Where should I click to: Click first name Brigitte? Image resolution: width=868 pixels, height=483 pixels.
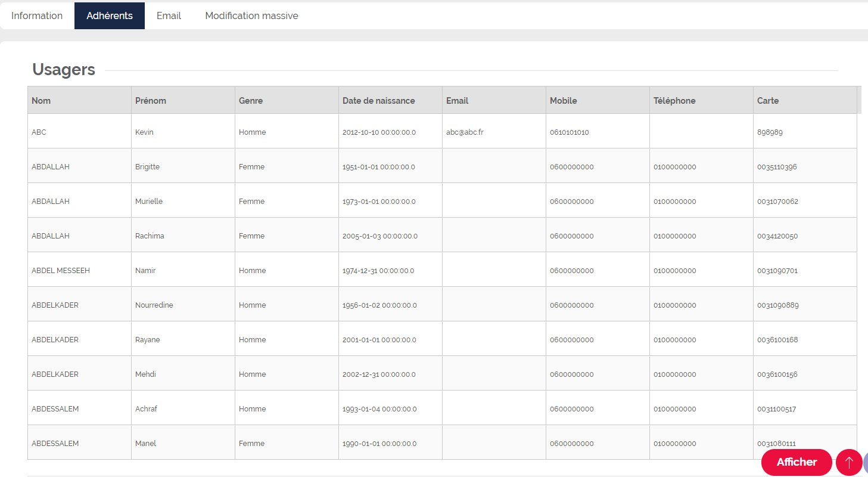pyautogui.click(x=147, y=167)
